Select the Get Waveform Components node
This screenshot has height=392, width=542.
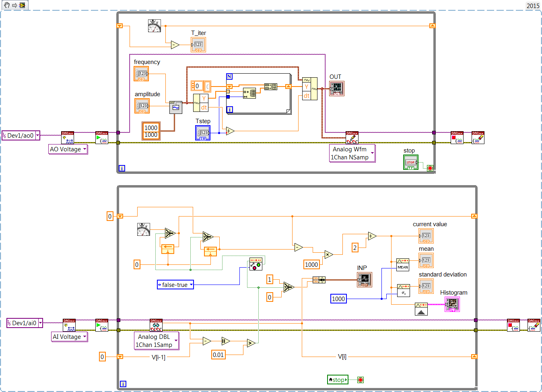click(201, 103)
